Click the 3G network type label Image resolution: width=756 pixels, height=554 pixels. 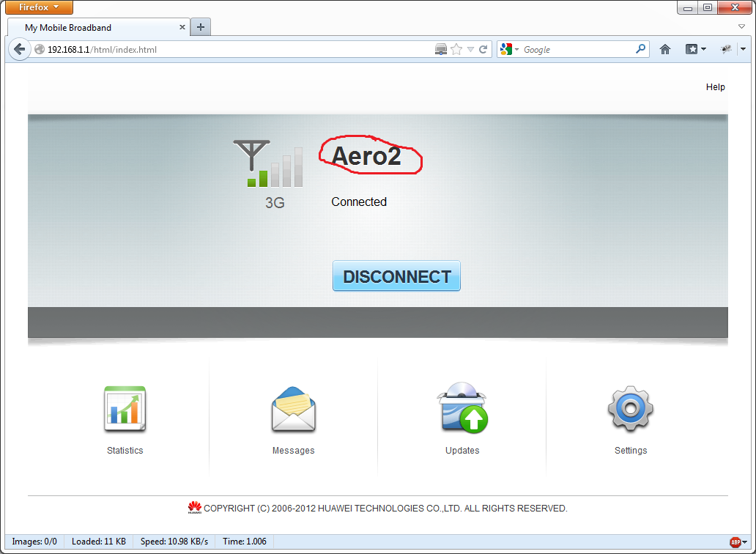[275, 202]
